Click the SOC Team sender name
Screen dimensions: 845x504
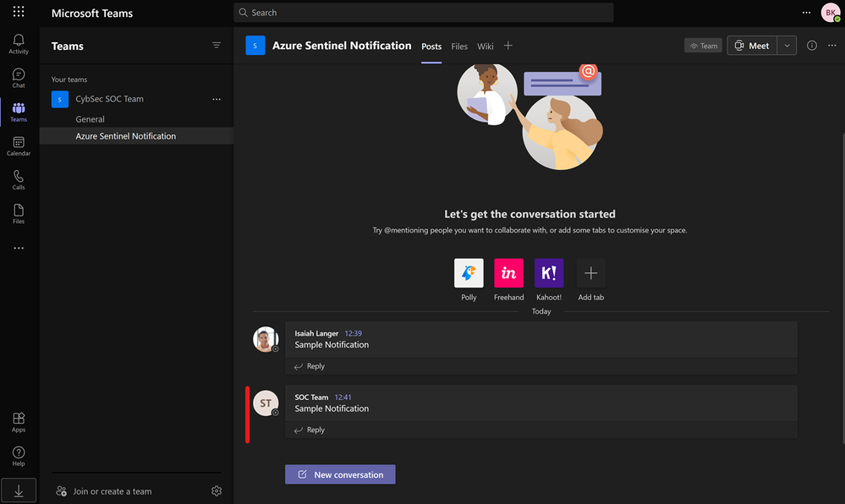(311, 397)
